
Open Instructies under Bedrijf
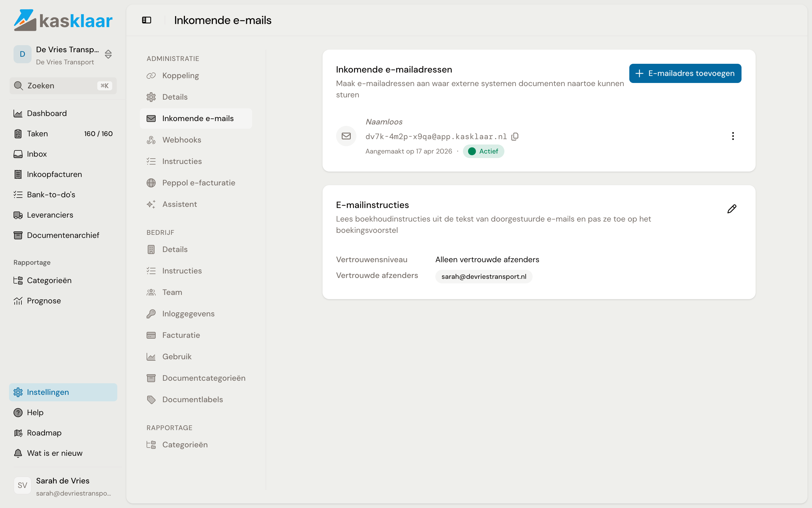coord(196,271)
